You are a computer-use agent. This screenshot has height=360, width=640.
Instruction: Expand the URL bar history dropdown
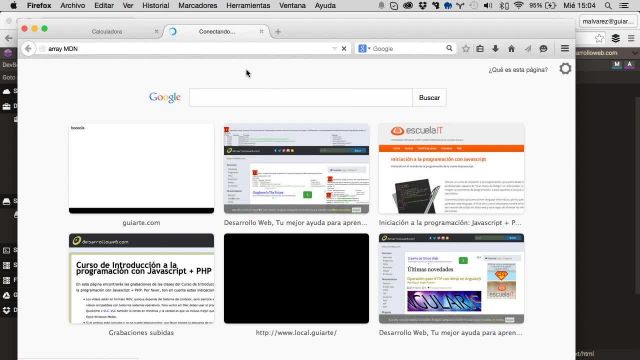point(335,49)
